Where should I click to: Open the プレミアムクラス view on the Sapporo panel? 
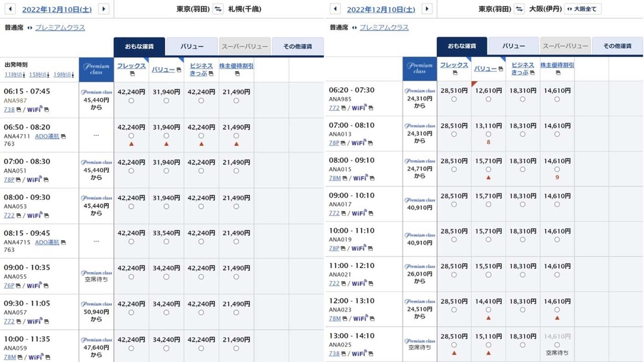[60, 27]
